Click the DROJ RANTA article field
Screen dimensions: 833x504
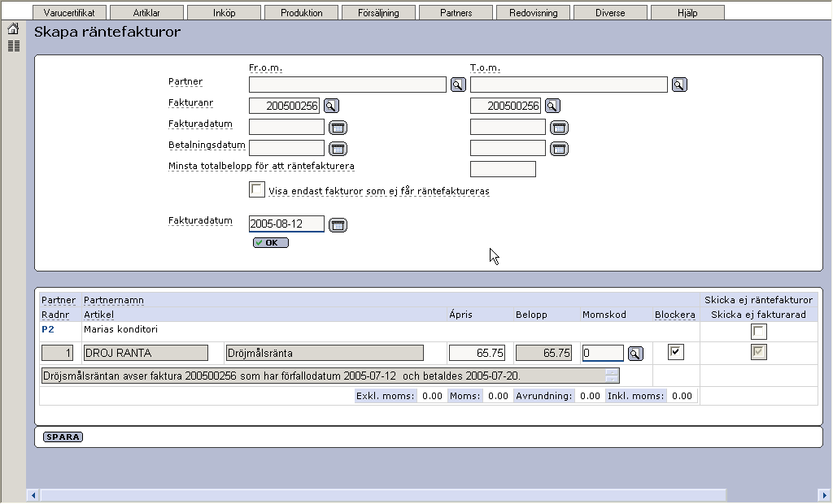point(146,353)
